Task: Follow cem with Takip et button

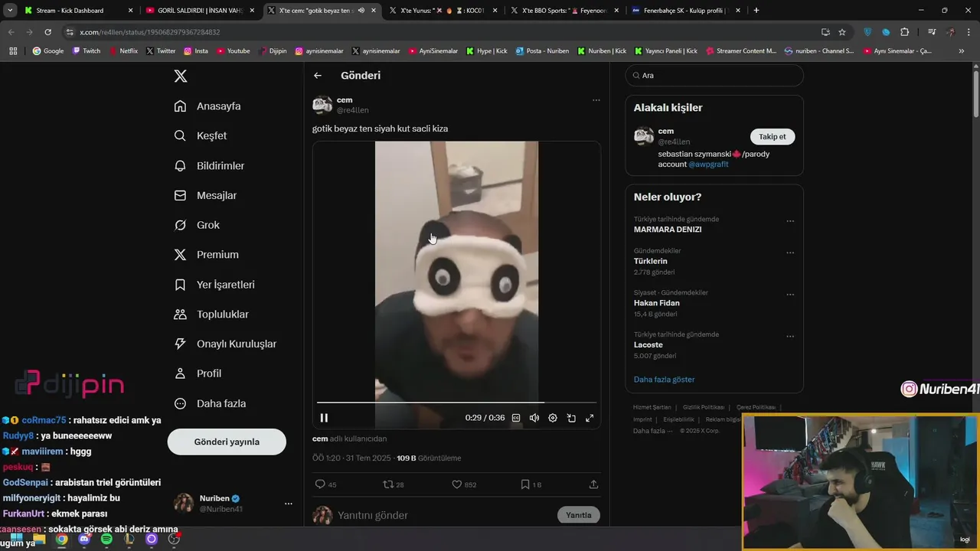Action: [773, 136]
